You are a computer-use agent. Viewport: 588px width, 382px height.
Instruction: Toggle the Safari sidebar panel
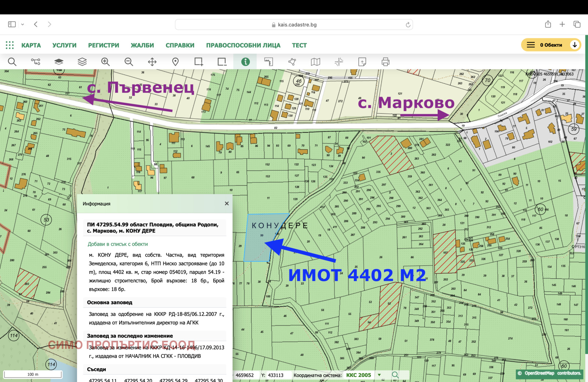11,24
